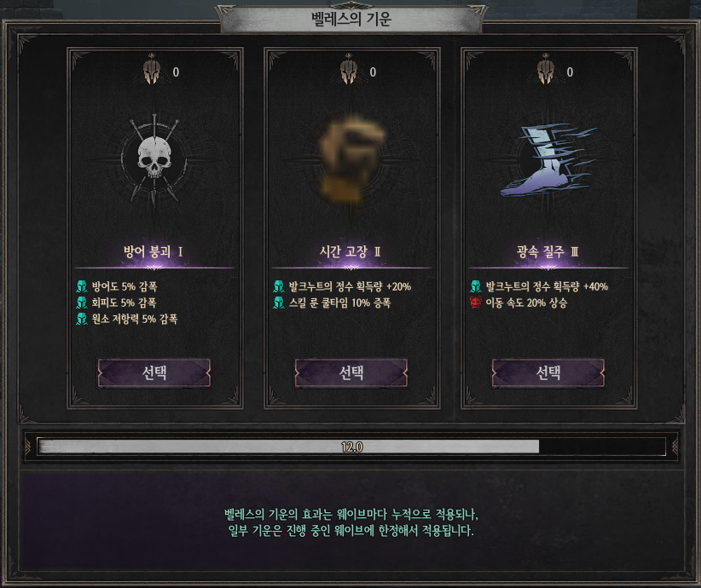Click the skull icon on 방어 붕괴 card

coord(154,158)
